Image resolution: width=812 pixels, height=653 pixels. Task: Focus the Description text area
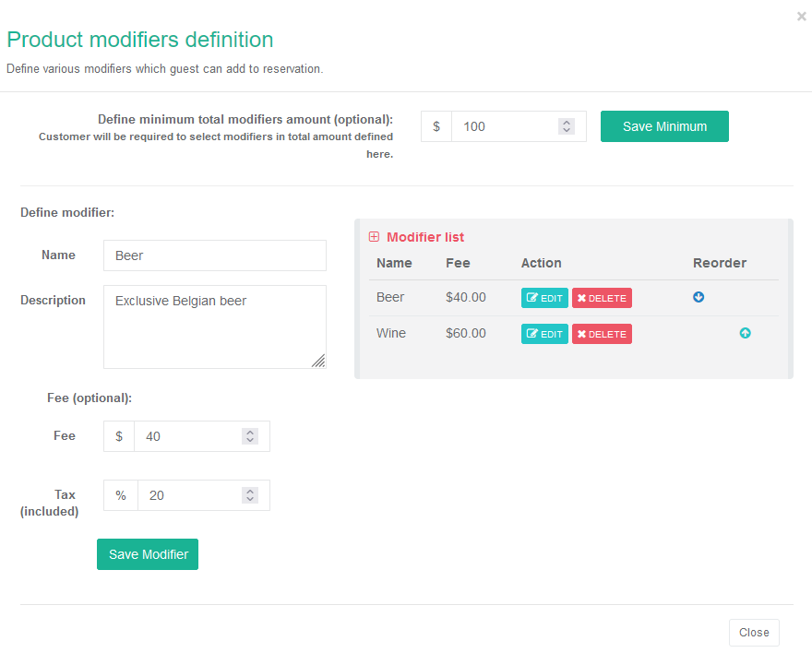pos(215,327)
